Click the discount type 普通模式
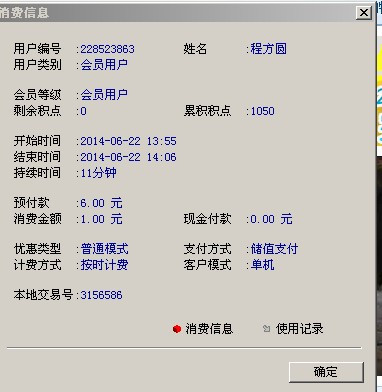The height and width of the screenshot is (392, 382). tap(104, 249)
